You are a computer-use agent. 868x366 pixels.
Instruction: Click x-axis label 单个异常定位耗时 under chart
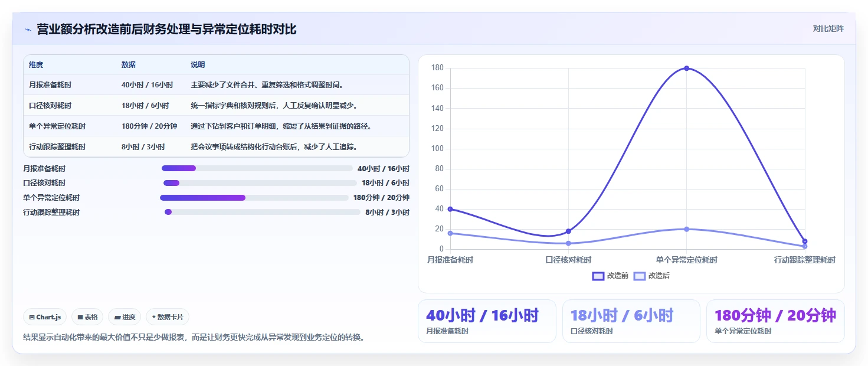(686, 260)
